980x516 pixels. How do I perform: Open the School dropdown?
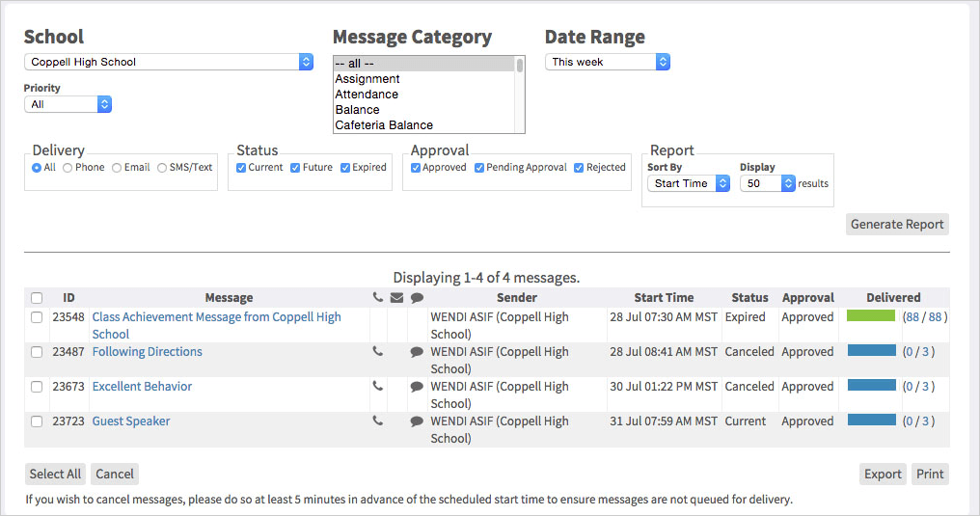tap(169, 62)
